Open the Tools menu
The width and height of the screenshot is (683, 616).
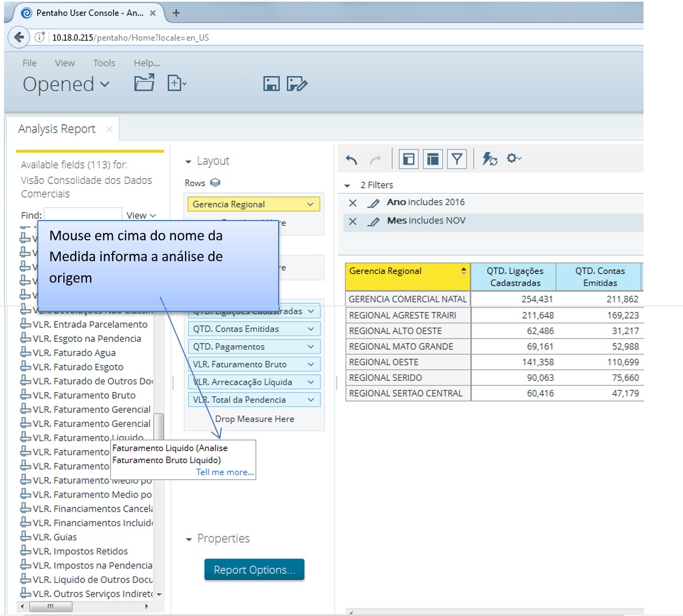[x=104, y=63]
